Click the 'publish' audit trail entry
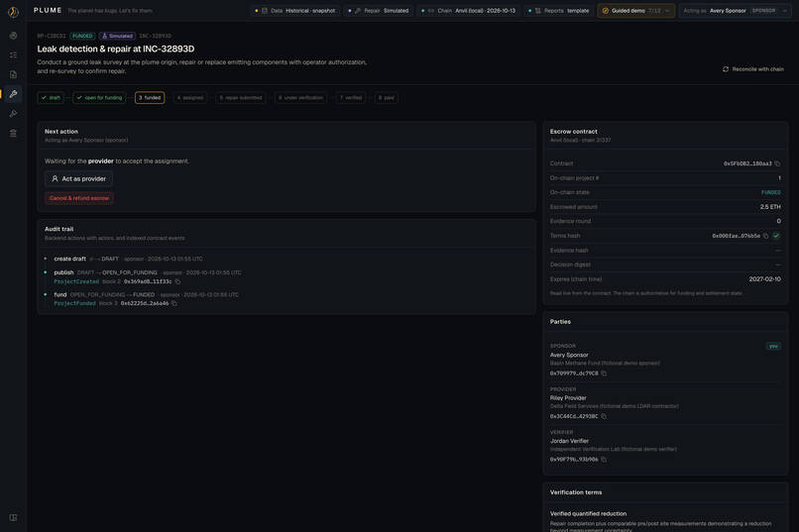 pos(63,272)
